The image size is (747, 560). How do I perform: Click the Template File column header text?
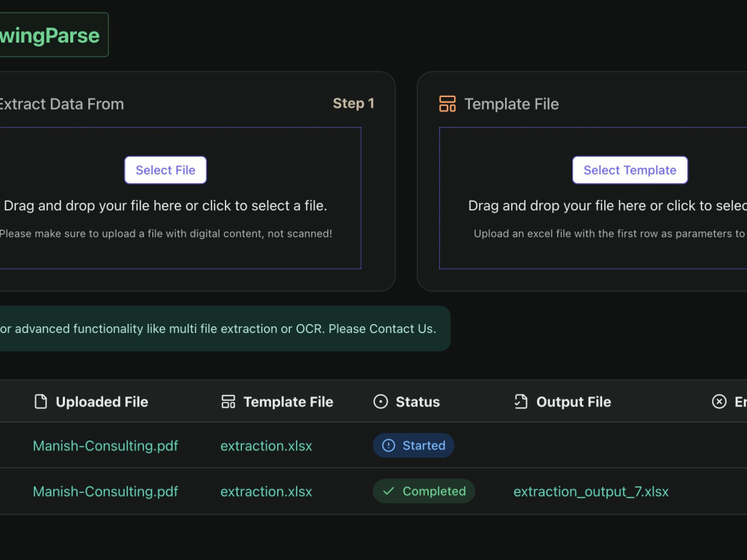288,402
